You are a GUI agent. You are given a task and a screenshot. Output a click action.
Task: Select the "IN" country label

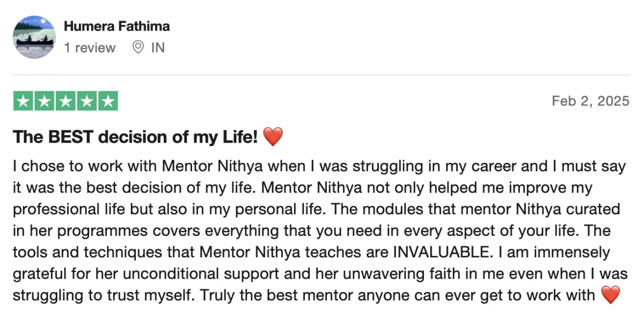158,48
